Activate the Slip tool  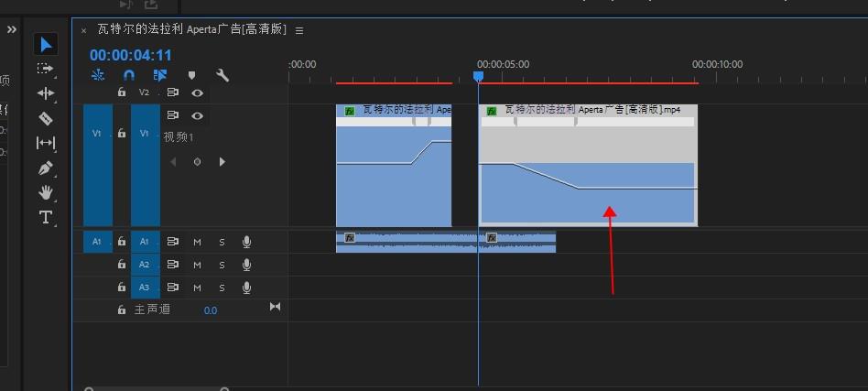tap(46, 143)
